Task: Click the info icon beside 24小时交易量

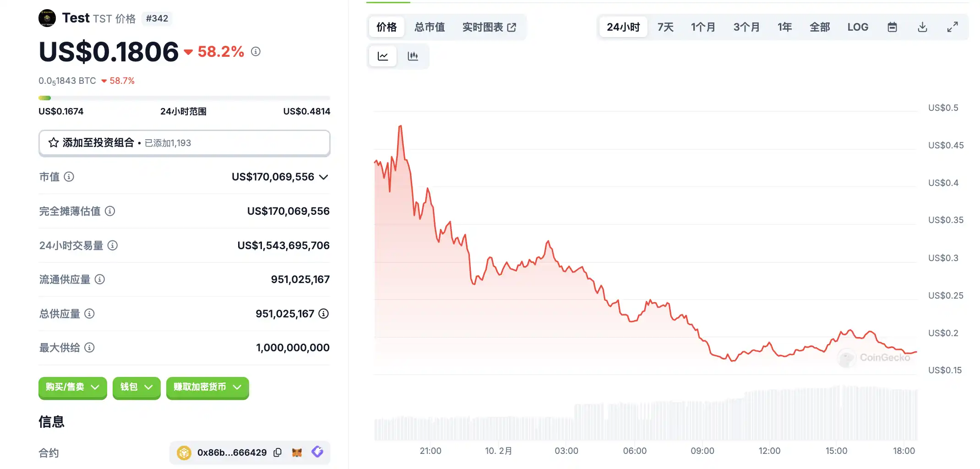Action: click(x=113, y=245)
